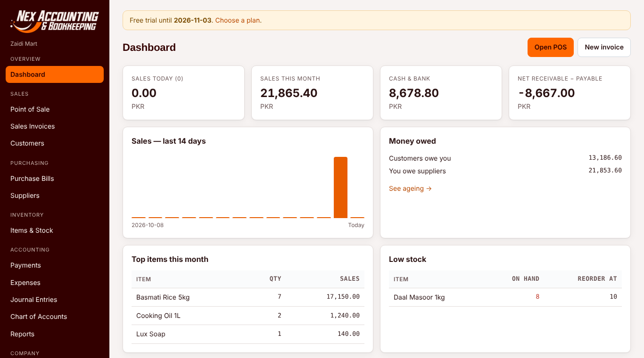Click the tall orange sales bar
The width and height of the screenshot is (644, 358).
pyautogui.click(x=340, y=187)
